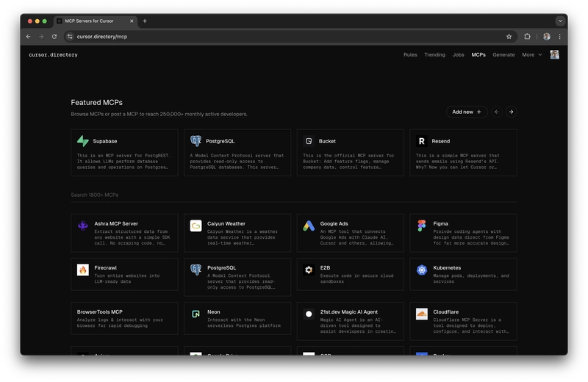This screenshot has width=588, height=382.
Task: Select the MCP Servers for Cursor tab
Action: (96, 21)
